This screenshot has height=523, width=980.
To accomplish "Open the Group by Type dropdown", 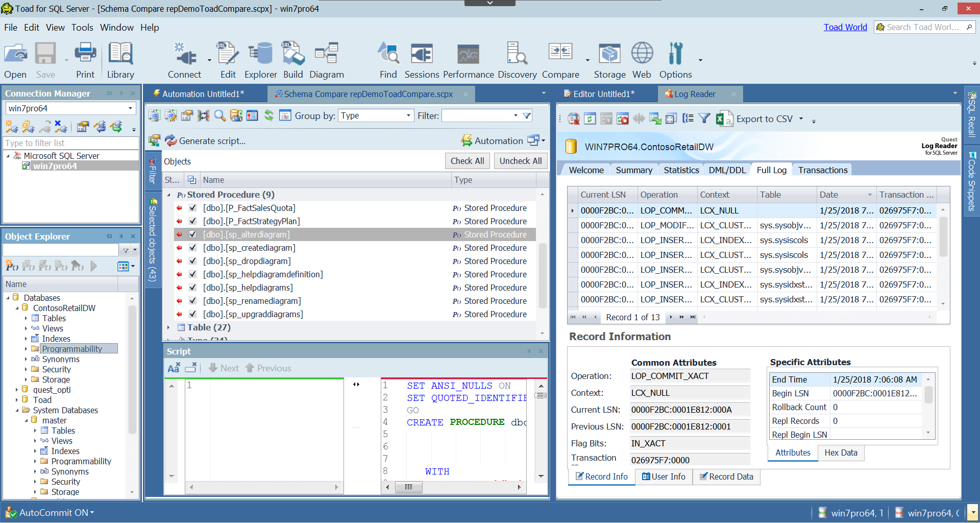I will (x=408, y=115).
